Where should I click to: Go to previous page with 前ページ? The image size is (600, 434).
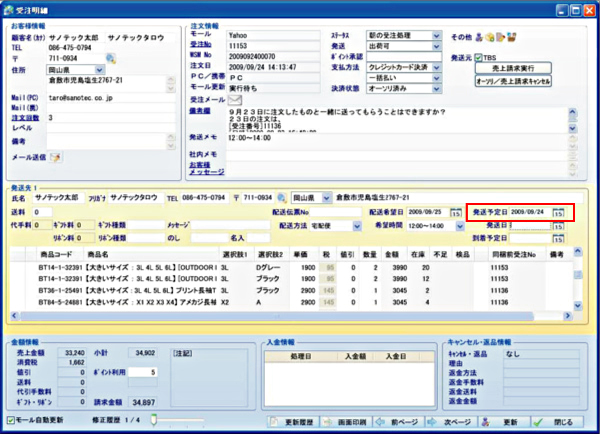coord(399,422)
